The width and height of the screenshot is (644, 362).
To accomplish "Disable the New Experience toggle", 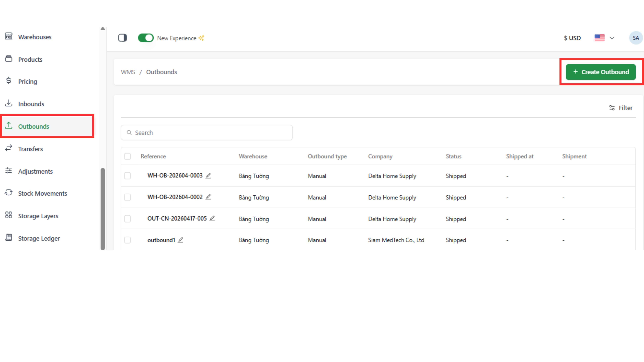I will pyautogui.click(x=146, y=38).
